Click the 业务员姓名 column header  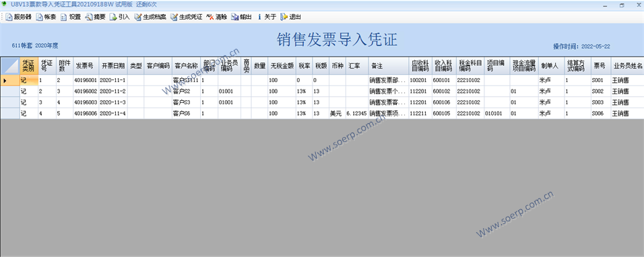point(628,65)
